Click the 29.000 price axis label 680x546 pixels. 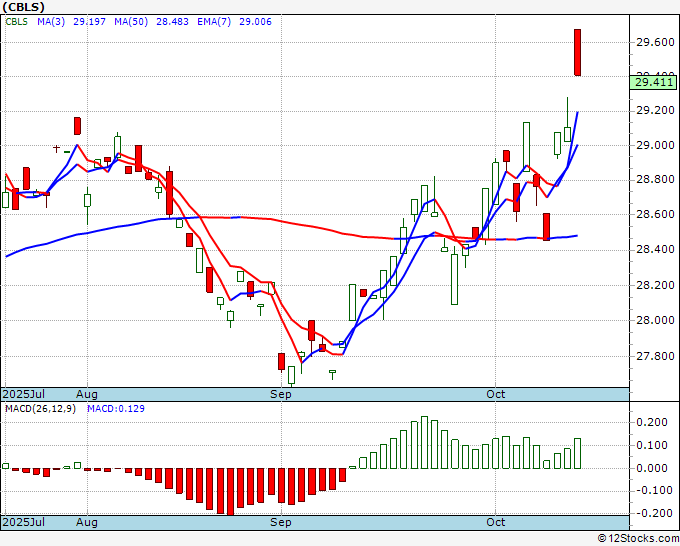(655, 145)
